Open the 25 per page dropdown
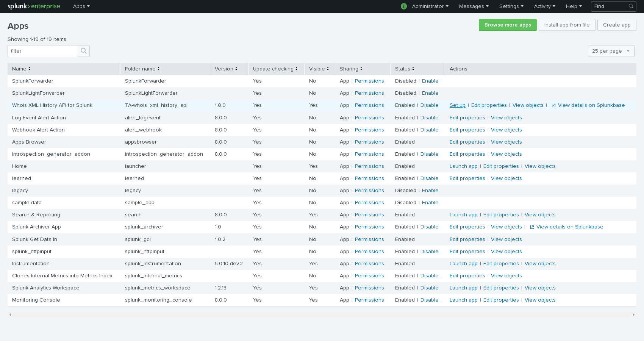The height and width of the screenshot is (341, 644). [x=611, y=51]
